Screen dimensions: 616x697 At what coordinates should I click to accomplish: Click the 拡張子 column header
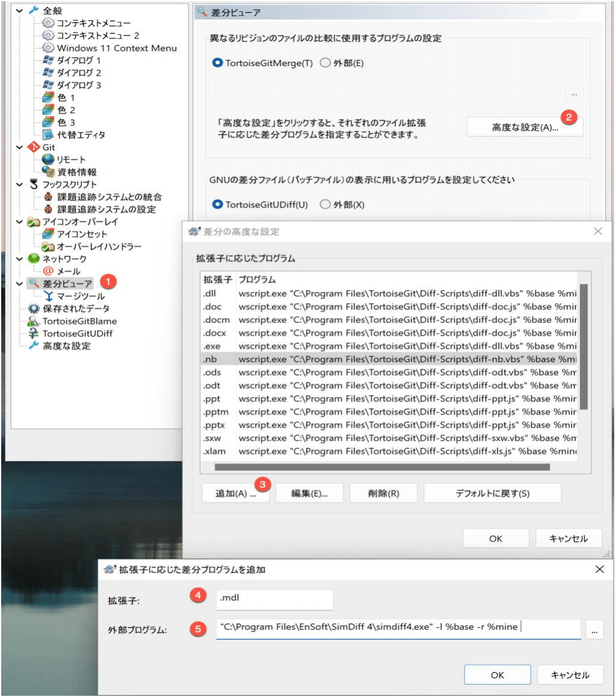(x=218, y=279)
